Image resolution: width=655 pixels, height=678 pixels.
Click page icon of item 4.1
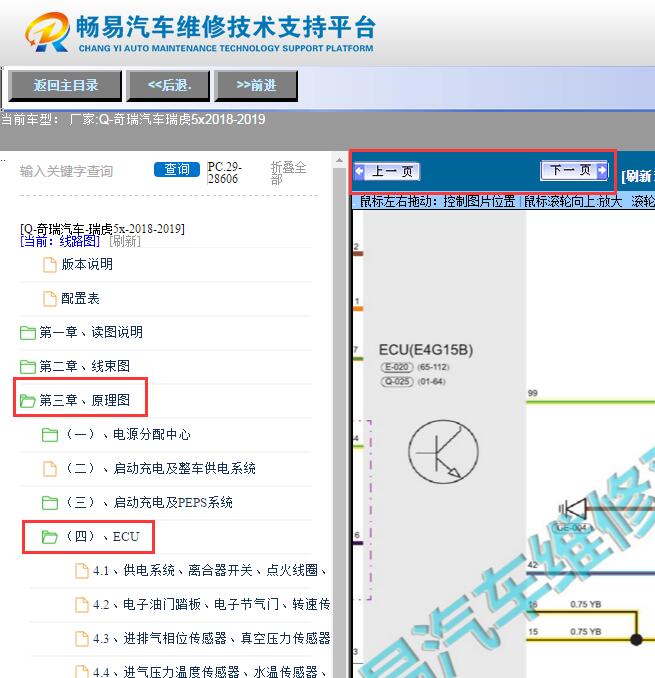(x=82, y=571)
